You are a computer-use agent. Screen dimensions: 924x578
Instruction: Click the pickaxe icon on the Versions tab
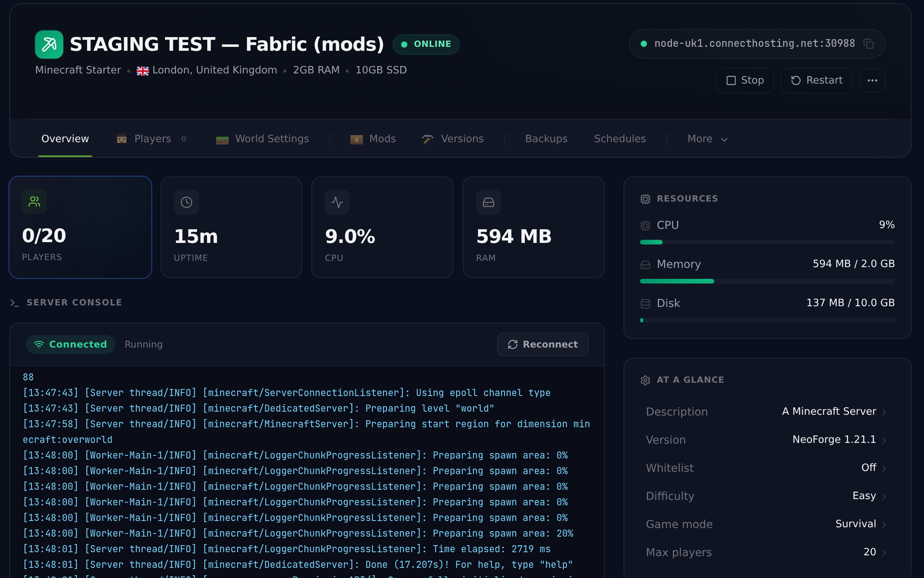[x=428, y=139]
